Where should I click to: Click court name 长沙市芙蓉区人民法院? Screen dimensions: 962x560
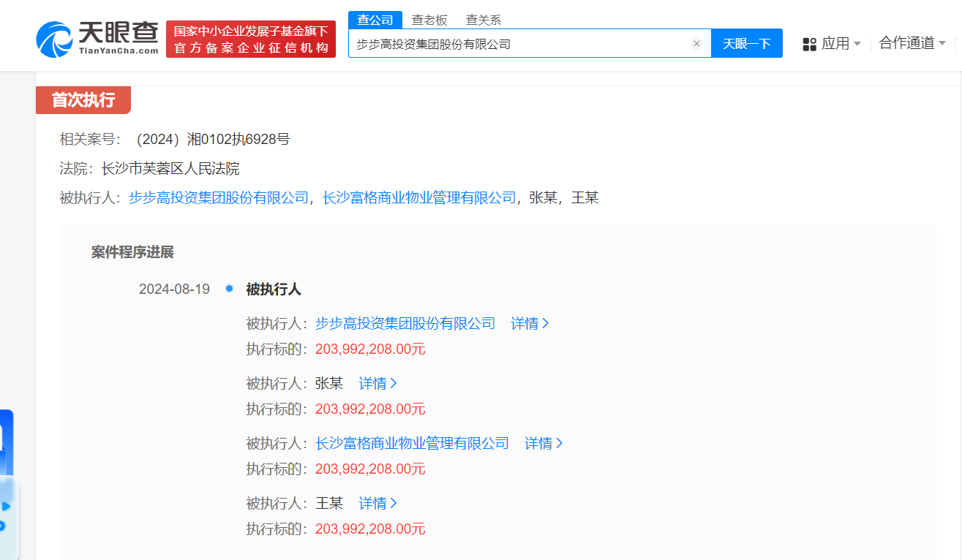(x=170, y=169)
